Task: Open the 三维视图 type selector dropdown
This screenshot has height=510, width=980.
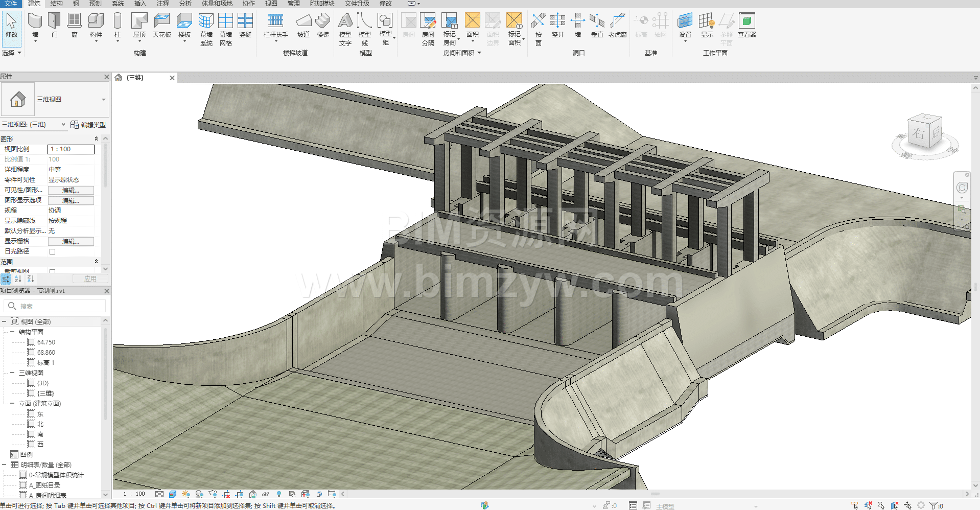Action: point(104,100)
